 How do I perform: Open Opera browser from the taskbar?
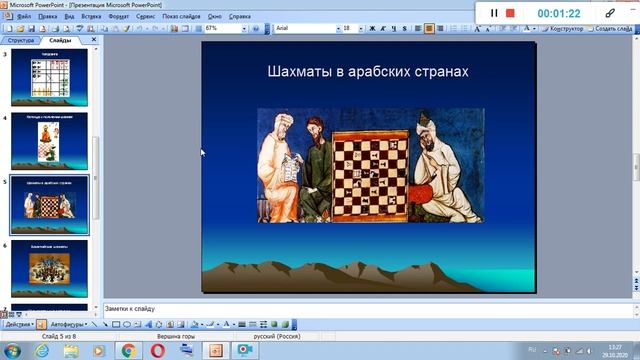(157, 351)
